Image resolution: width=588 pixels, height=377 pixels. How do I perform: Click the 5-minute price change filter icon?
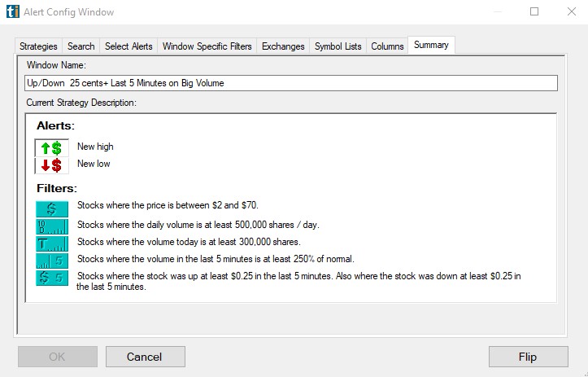tap(51, 278)
